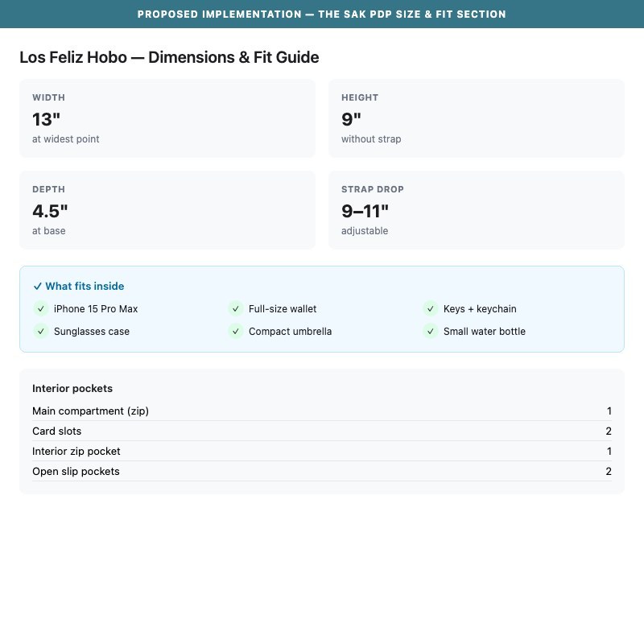This screenshot has width=644, height=644.
Task: Click the Proposed Implementation header banner
Action: [322, 14]
